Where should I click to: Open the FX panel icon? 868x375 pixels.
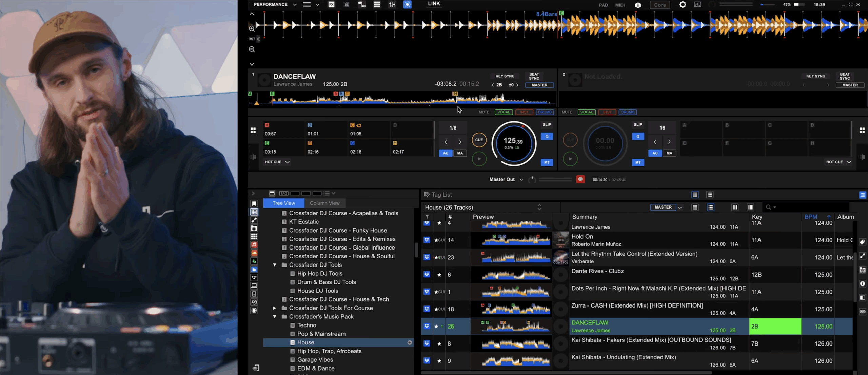331,5
